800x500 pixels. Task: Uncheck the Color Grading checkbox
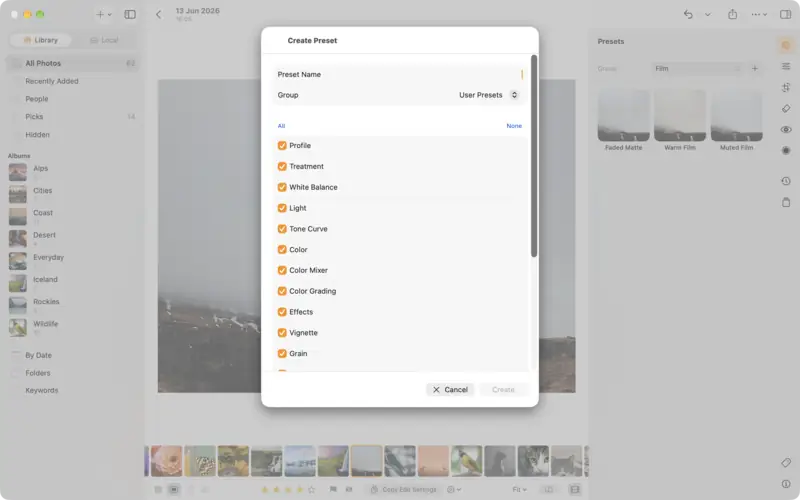[282, 291]
